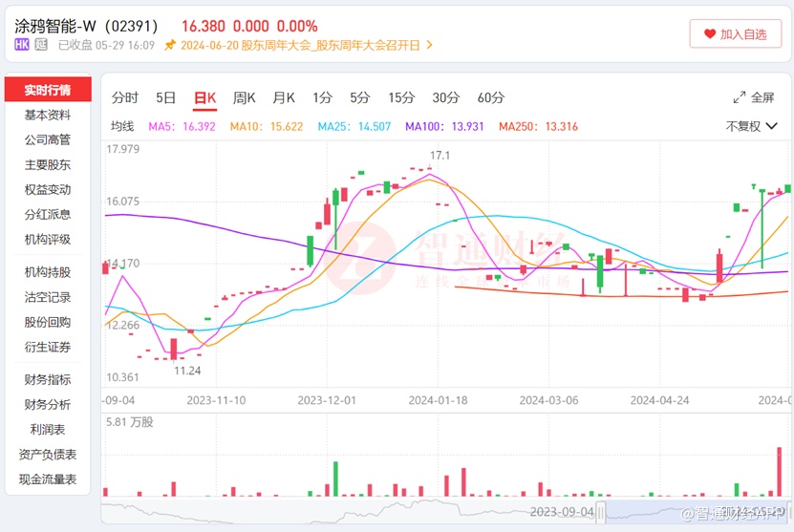Viewport: 794px width, 532px height.
Task: Switch to 全屏 fullscreen mode
Action: point(754,97)
